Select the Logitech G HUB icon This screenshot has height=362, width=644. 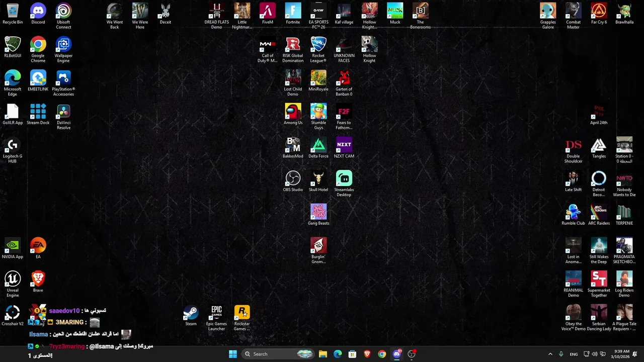(x=13, y=150)
